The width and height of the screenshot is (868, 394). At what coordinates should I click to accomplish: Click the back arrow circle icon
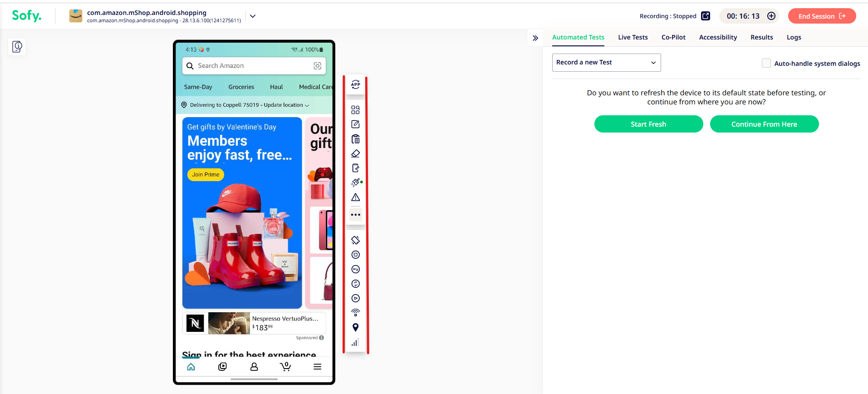point(356,269)
